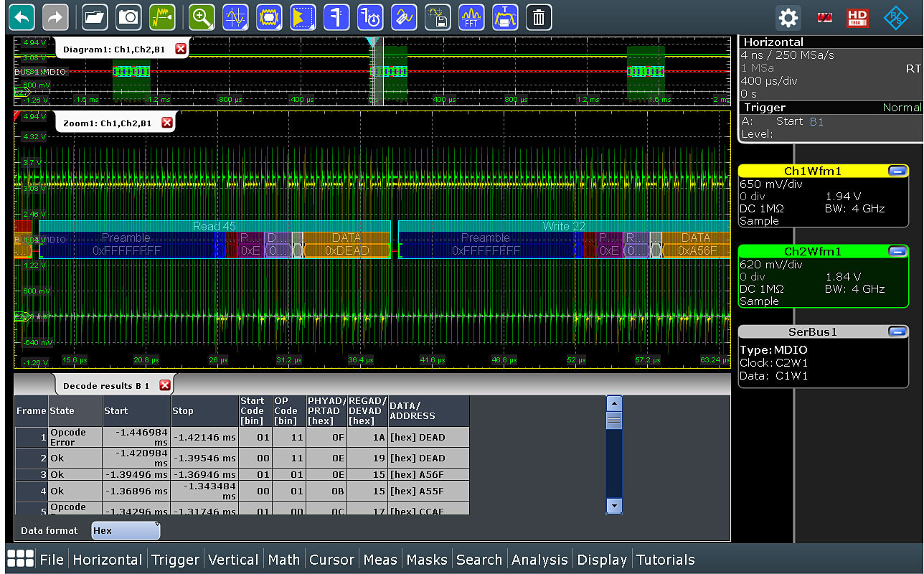924x574 pixels.
Task: Open the FFT tool
Action: point(471,17)
